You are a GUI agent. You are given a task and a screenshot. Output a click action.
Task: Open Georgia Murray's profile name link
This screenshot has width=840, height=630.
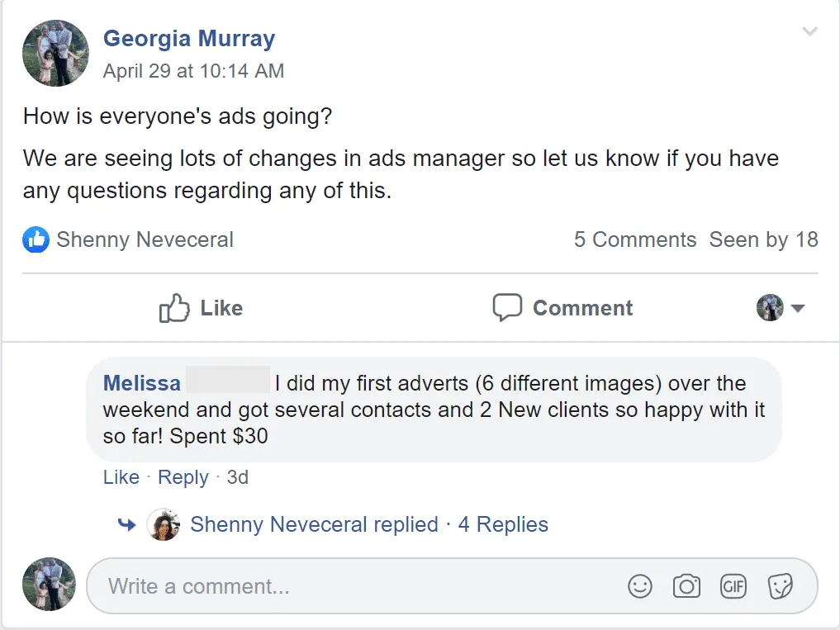189,38
